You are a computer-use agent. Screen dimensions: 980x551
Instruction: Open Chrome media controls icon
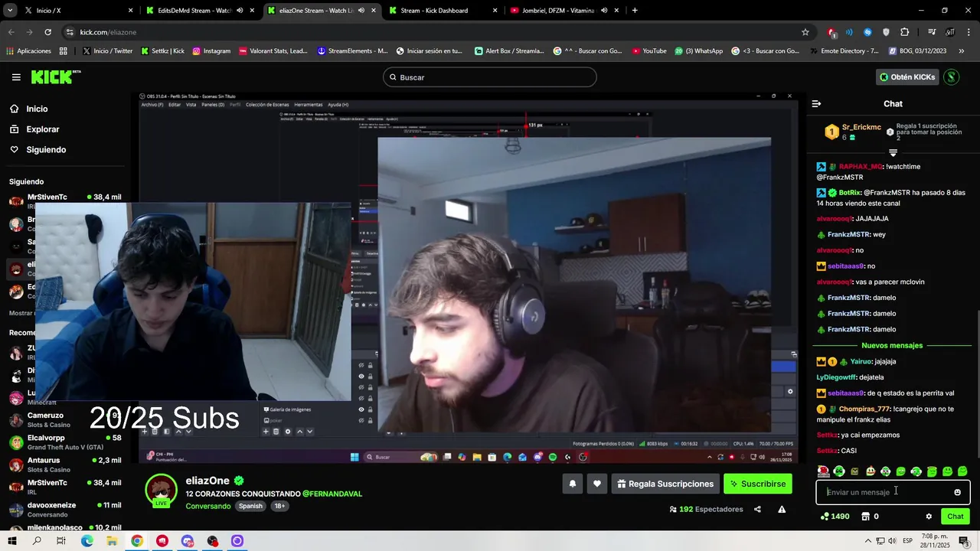pyautogui.click(x=932, y=32)
